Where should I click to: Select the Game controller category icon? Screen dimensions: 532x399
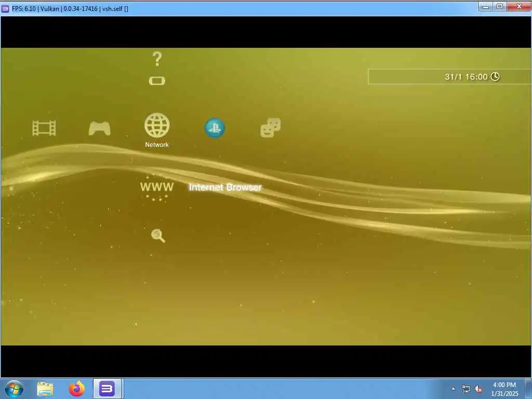[99, 128]
